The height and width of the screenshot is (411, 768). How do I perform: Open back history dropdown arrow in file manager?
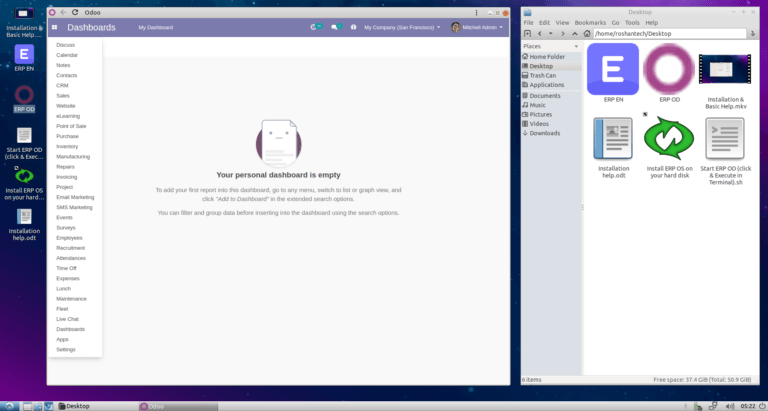point(551,34)
